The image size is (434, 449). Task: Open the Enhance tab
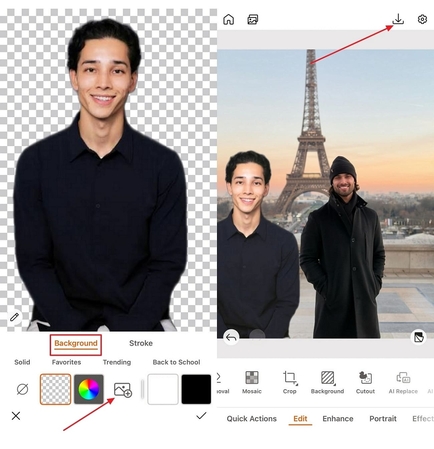pos(338,419)
